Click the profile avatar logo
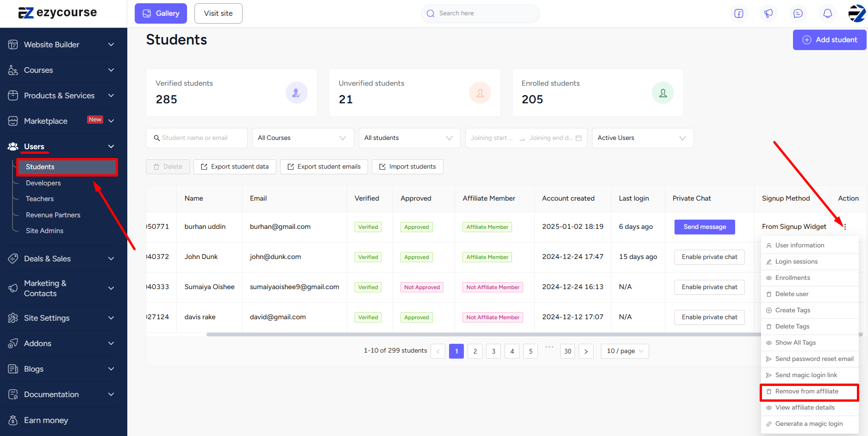Viewport: 868px width, 436px height. (x=856, y=13)
